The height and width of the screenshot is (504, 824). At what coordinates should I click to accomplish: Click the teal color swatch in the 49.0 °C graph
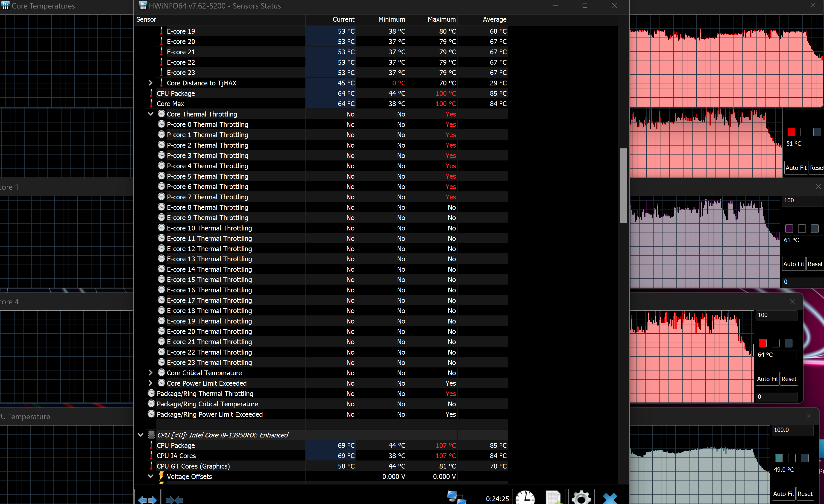pos(779,458)
